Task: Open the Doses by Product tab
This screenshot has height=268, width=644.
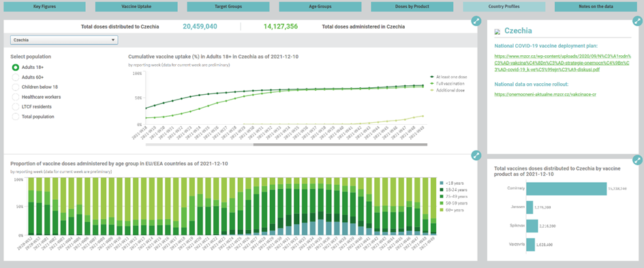Action: (412, 7)
